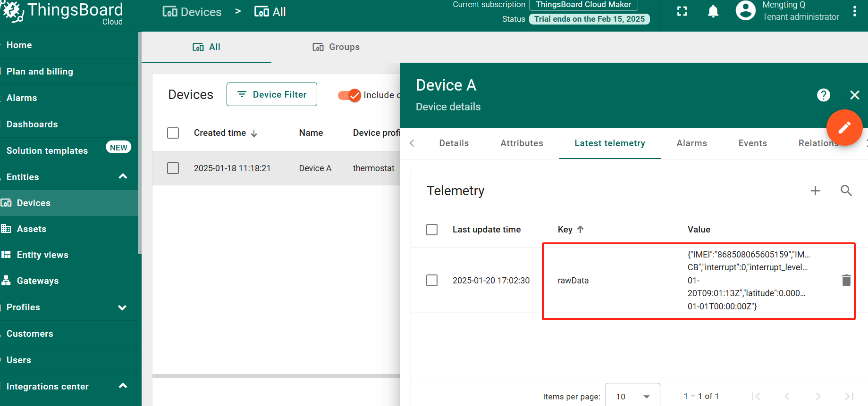Click the Assets sidebar icon
868x406 pixels.
[6, 229]
